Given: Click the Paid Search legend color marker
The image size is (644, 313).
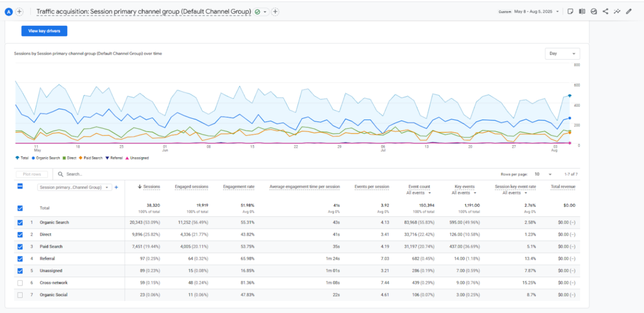Looking at the screenshot, I should pyautogui.click(x=80, y=158).
